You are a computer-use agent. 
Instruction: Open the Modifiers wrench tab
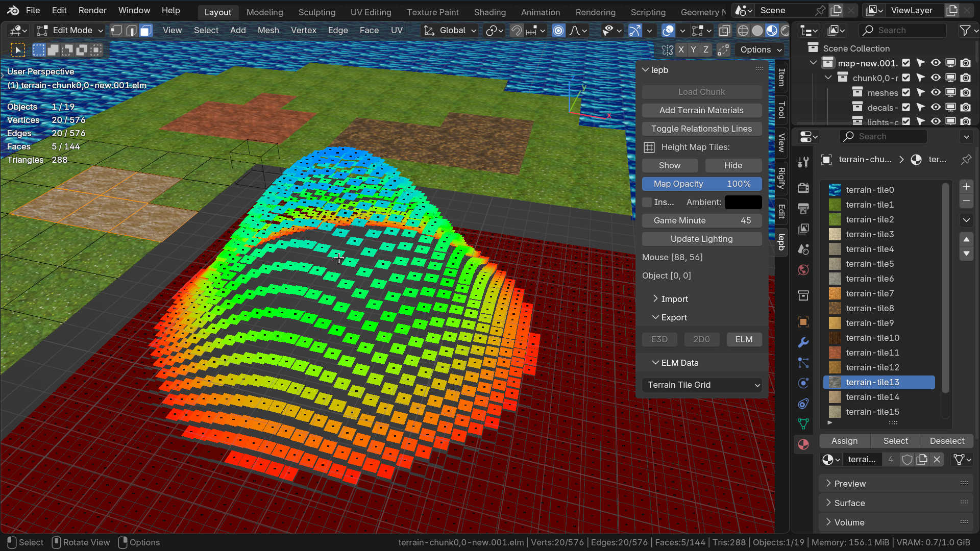(x=803, y=342)
